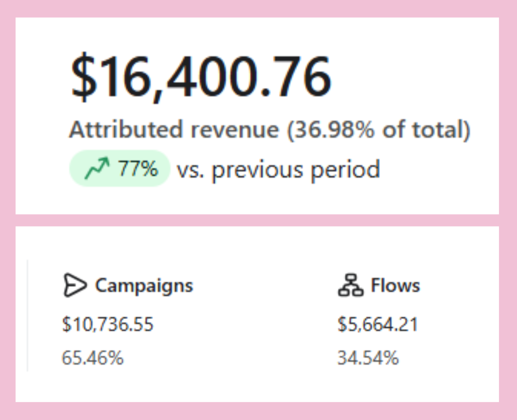Click the 77% green growth badge

[x=120, y=168]
